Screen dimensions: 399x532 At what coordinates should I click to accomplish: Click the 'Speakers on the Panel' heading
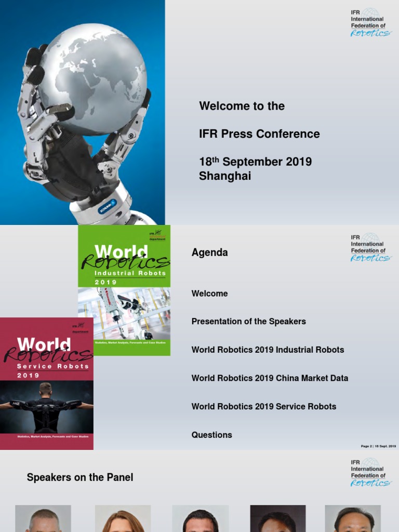(79, 477)
